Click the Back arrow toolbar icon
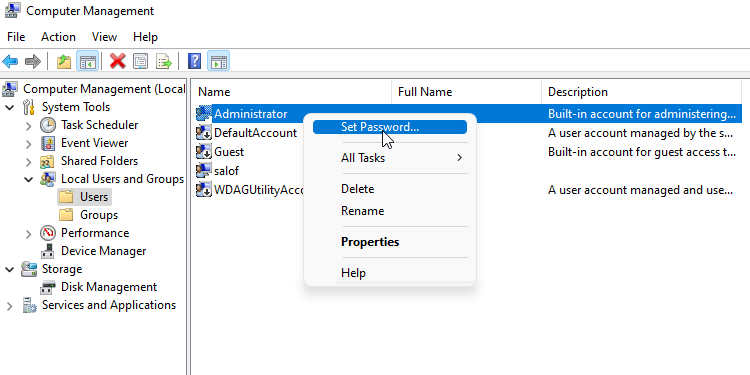The image size is (750, 375). click(10, 61)
